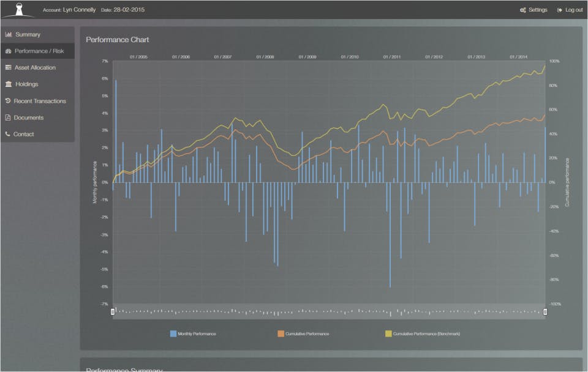Click the bar chart icon beside Summary

pos(8,34)
